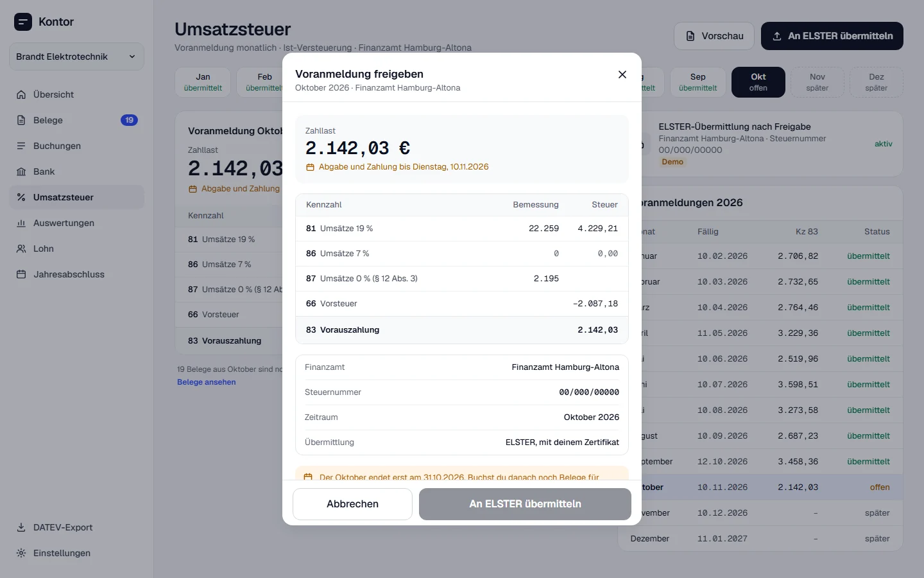Click the gear icon beside Einstellungen
Screen dimensions: 924x578
(x=21, y=553)
